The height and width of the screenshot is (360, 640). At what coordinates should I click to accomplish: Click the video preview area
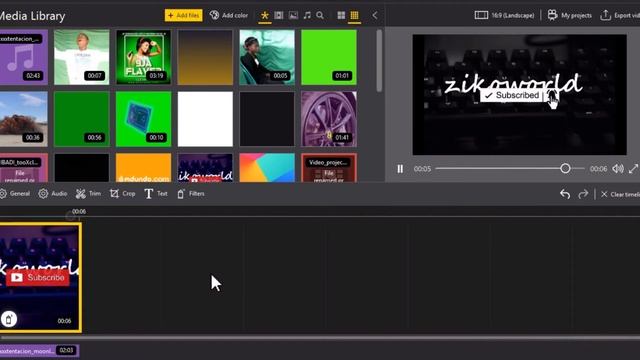coord(519,95)
